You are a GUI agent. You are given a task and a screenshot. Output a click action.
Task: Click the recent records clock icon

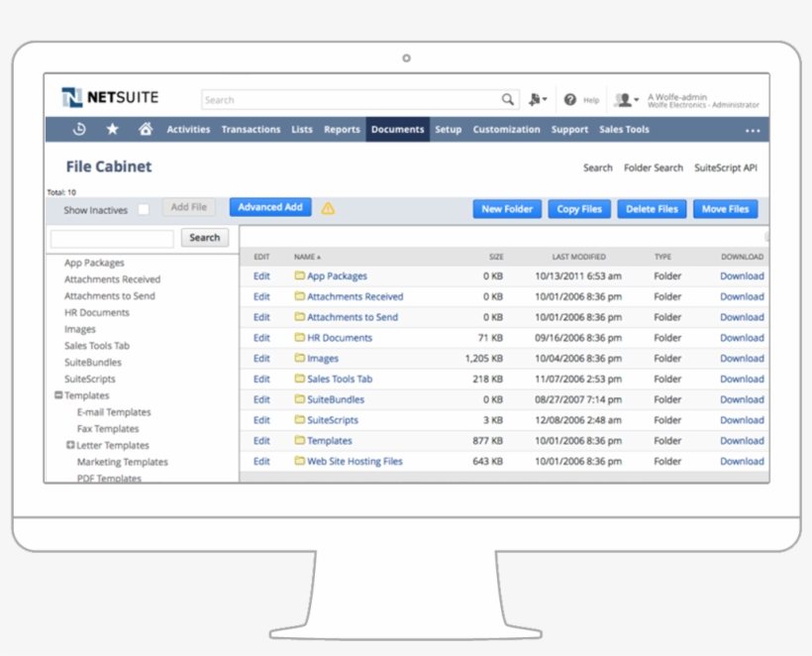point(79,129)
